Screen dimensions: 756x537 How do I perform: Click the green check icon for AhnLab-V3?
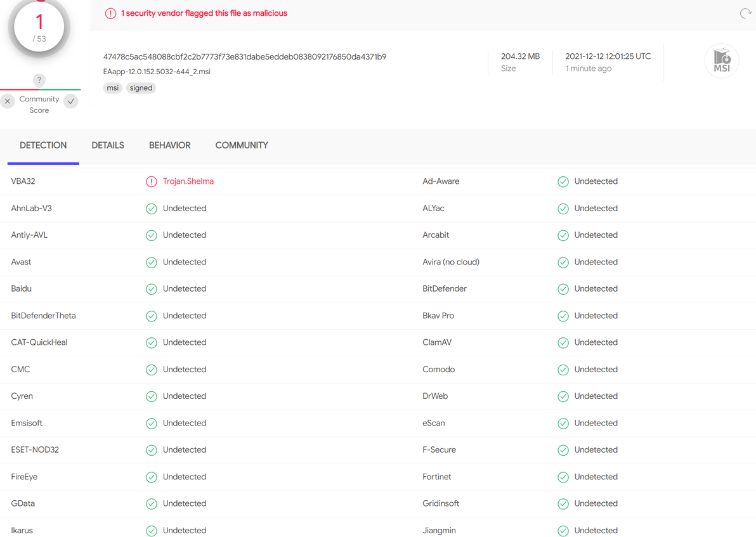[152, 209]
